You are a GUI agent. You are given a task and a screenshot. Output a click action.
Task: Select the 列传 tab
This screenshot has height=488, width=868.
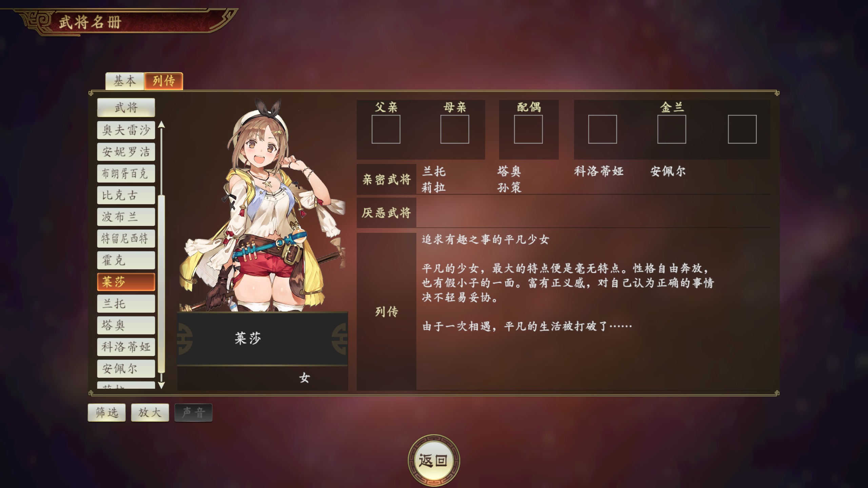pyautogui.click(x=164, y=81)
